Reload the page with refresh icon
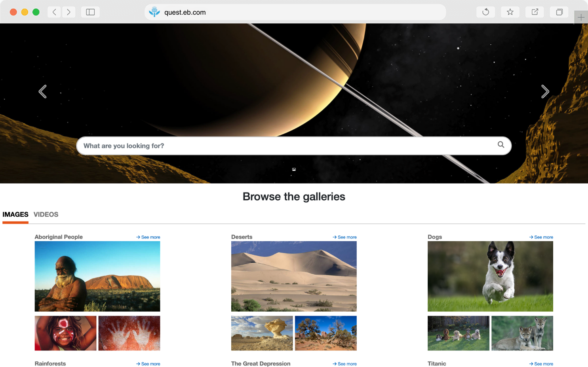The width and height of the screenshot is (588, 367). [485, 12]
